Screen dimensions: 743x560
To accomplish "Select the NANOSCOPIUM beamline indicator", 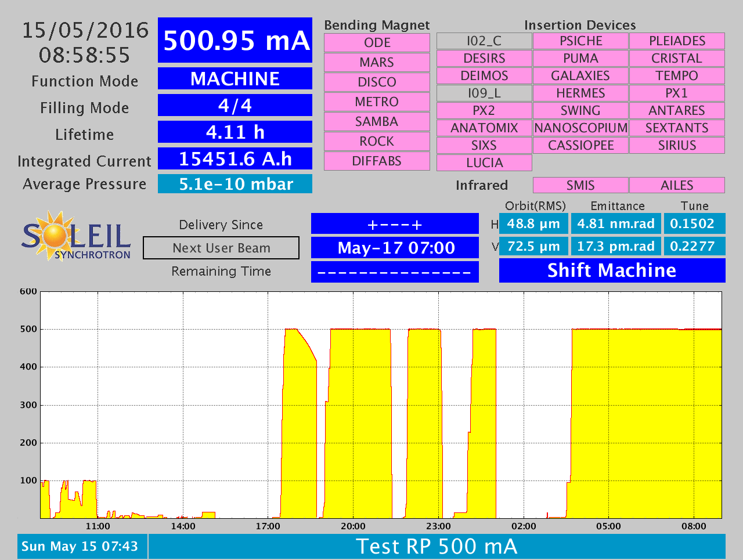I will tap(580, 128).
